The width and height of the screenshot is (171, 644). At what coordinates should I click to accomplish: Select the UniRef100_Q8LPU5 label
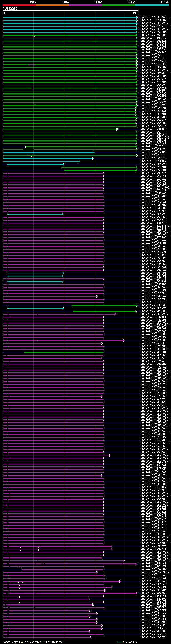pyautogui.click(x=153, y=76)
